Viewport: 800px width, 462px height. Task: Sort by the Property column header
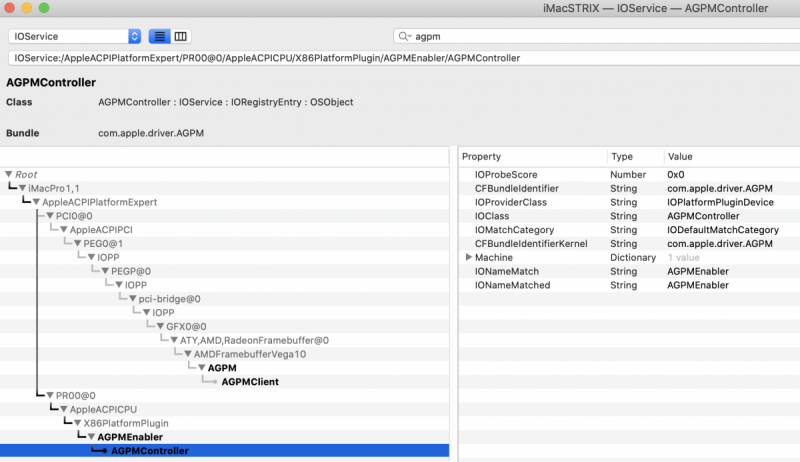coord(533,157)
